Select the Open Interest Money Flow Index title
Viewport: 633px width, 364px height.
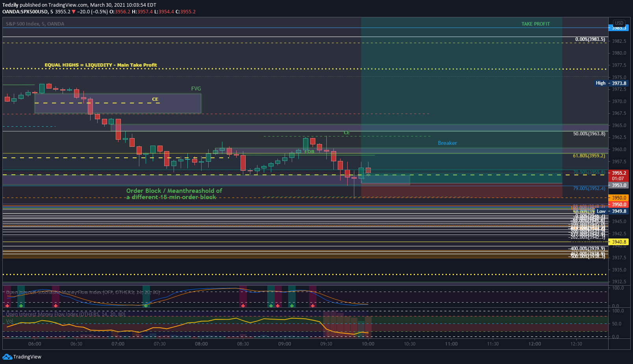[x=66, y=314]
